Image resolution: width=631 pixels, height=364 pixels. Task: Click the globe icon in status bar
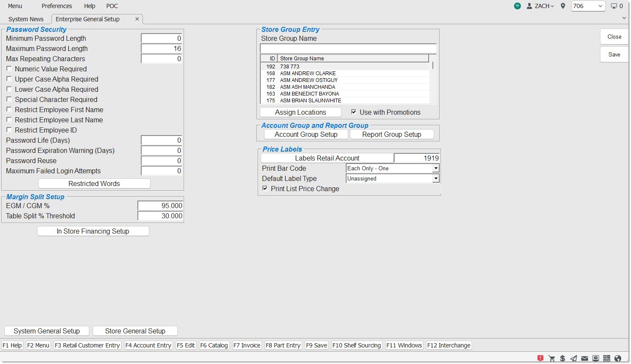tap(618, 358)
